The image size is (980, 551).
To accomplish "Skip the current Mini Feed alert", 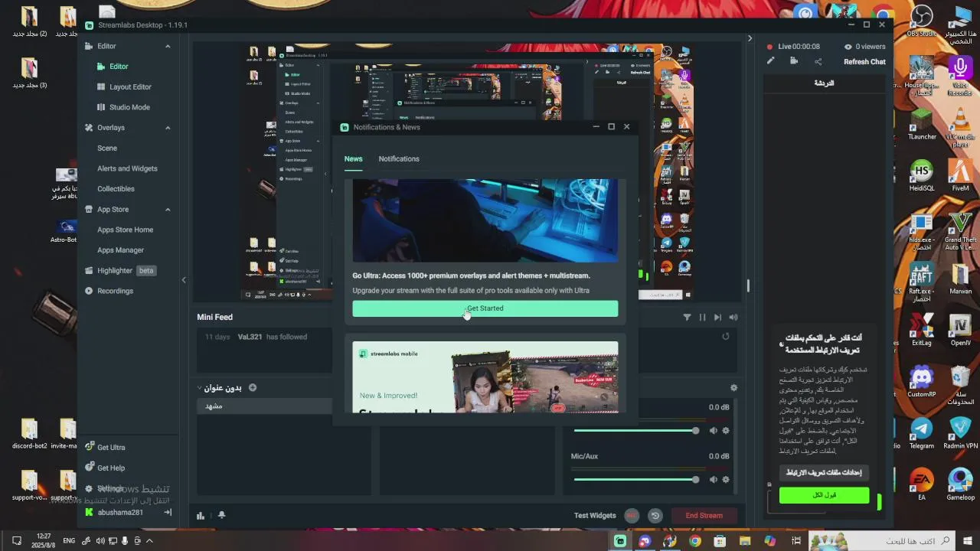I will (717, 317).
